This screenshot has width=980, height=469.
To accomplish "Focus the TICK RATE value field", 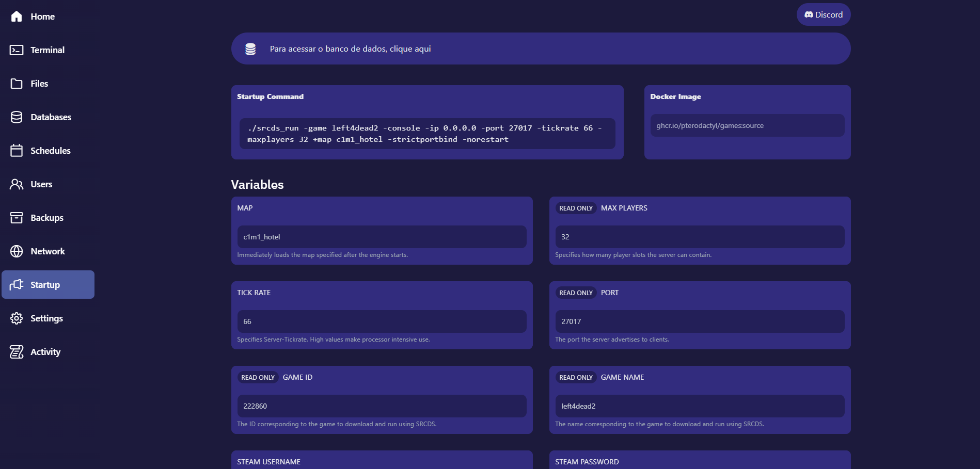I will point(382,321).
